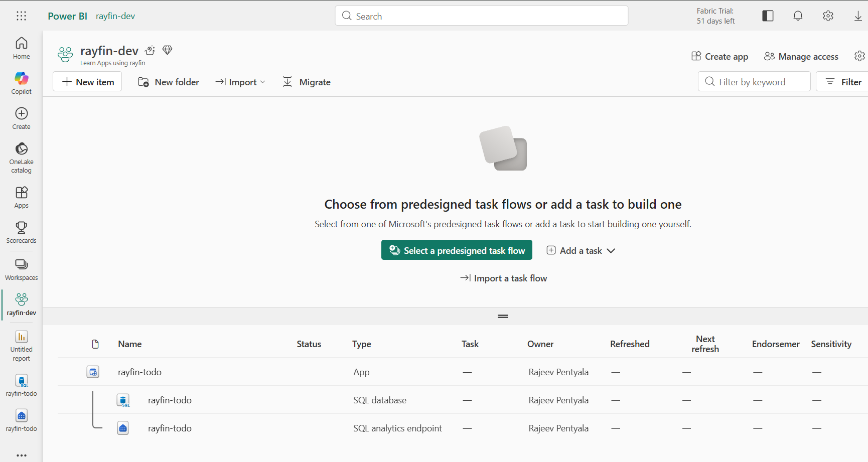The height and width of the screenshot is (462, 868).
Task: Toggle the layout panel icon in the header
Action: (768, 16)
